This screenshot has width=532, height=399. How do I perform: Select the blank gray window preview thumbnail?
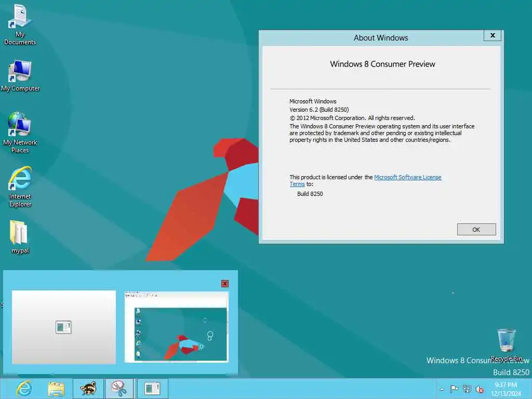tap(64, 327)
